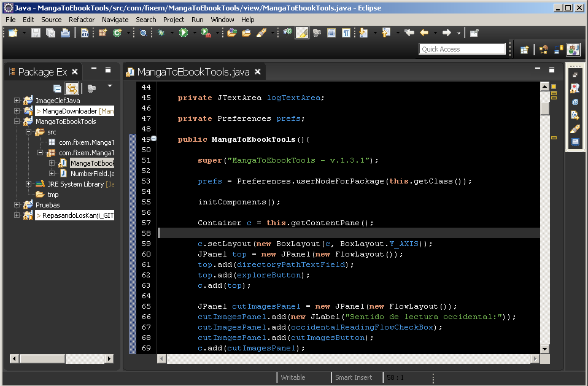Click the Pin Editor toolbar icon
The height and width of the screenshot is (386, 588).
click(x=474, y=33)
